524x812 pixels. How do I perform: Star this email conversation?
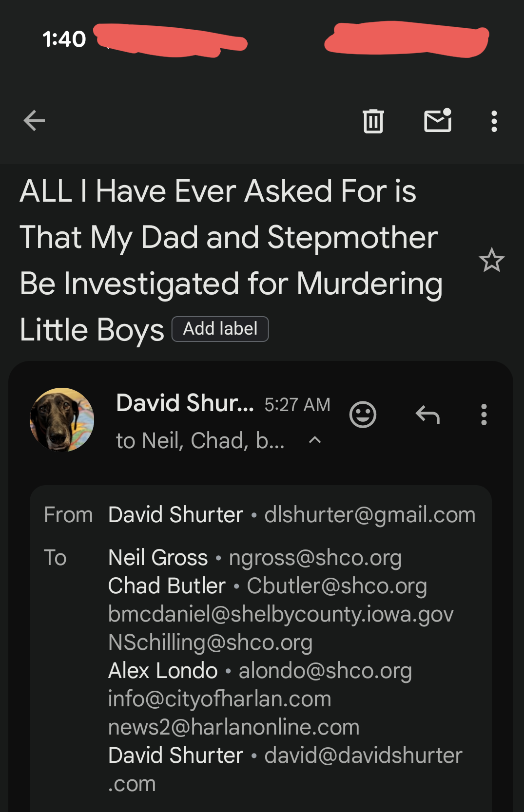pos(491,260)
